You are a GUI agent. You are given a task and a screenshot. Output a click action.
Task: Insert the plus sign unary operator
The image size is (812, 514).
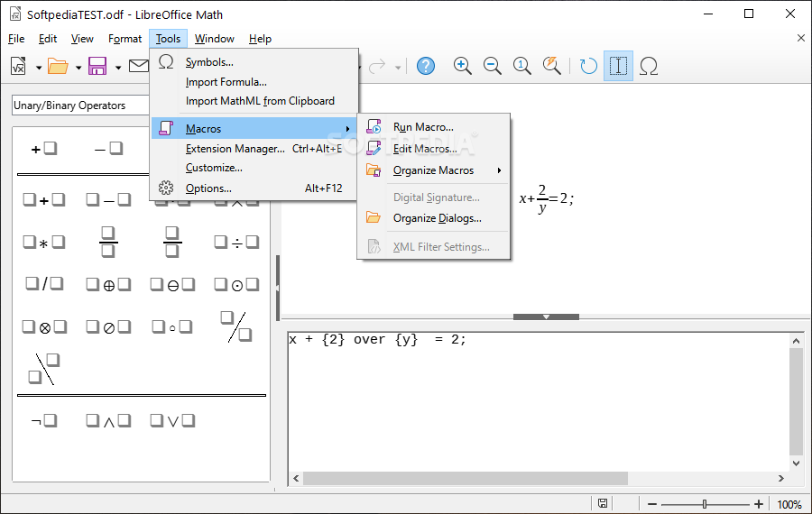point(44,149)
